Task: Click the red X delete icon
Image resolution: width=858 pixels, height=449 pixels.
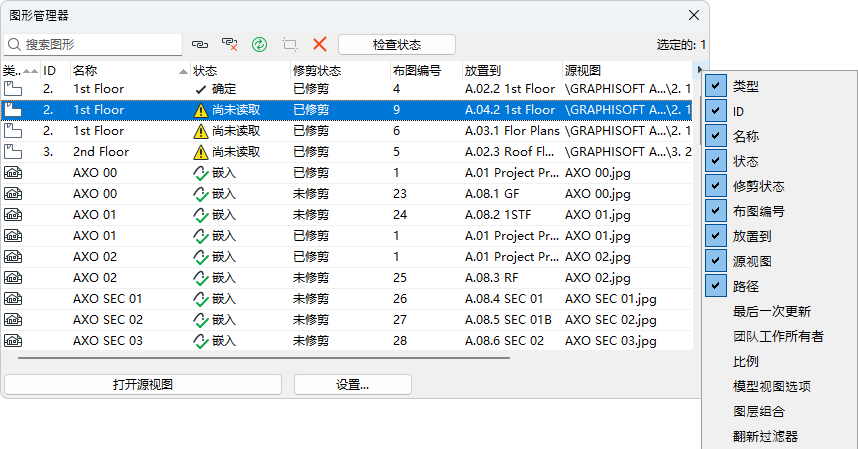Action: click(x=320, y=45)
